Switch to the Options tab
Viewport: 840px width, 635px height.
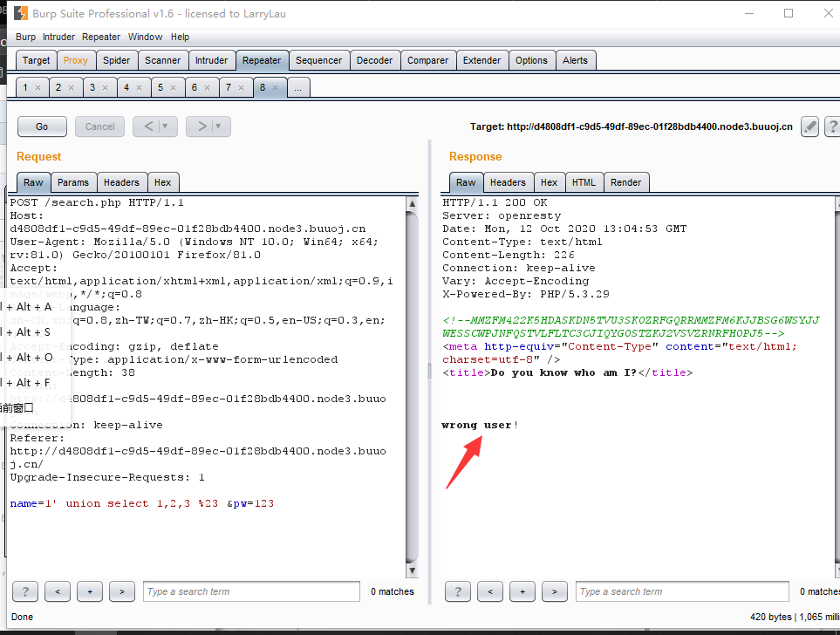coord(531,60)
